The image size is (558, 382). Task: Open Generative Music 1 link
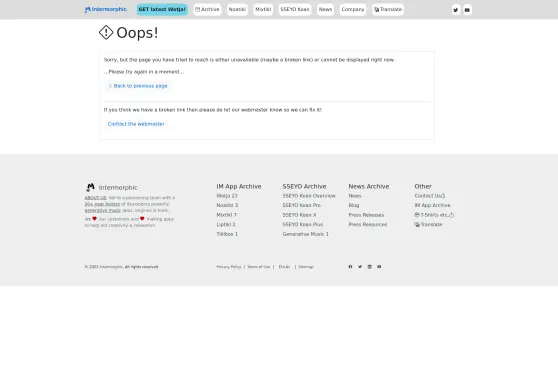306,234
